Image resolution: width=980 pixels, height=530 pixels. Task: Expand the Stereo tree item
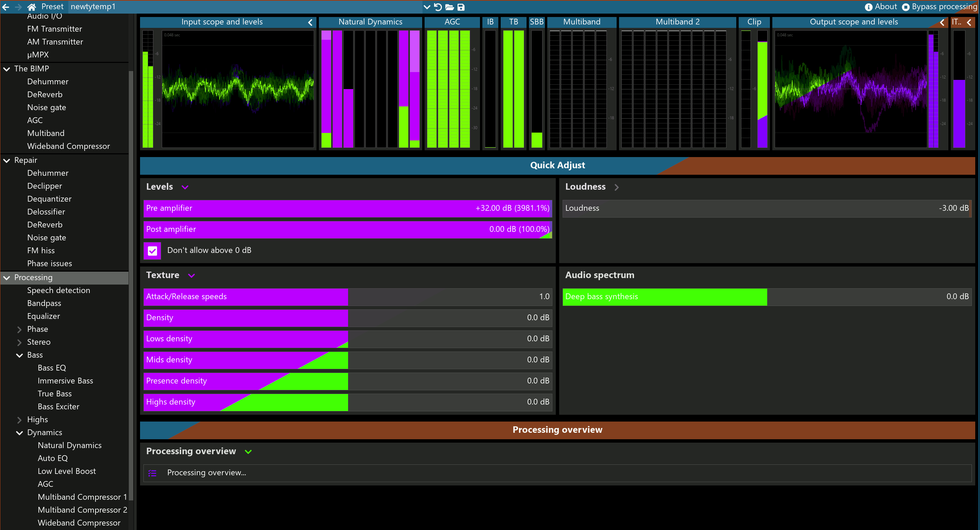coord(19,342)
